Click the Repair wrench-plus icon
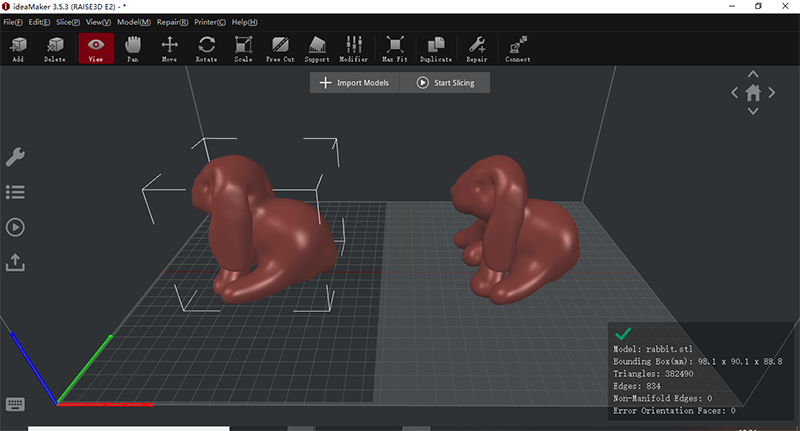This screenshot has width=800, height=431. [477, 49]
